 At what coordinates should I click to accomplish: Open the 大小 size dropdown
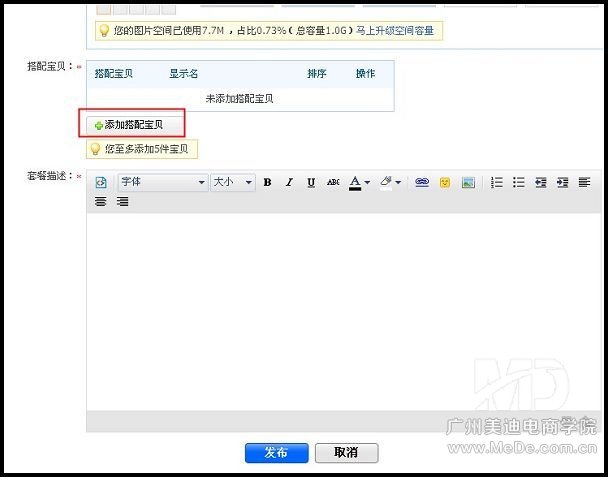pos(233,182)
